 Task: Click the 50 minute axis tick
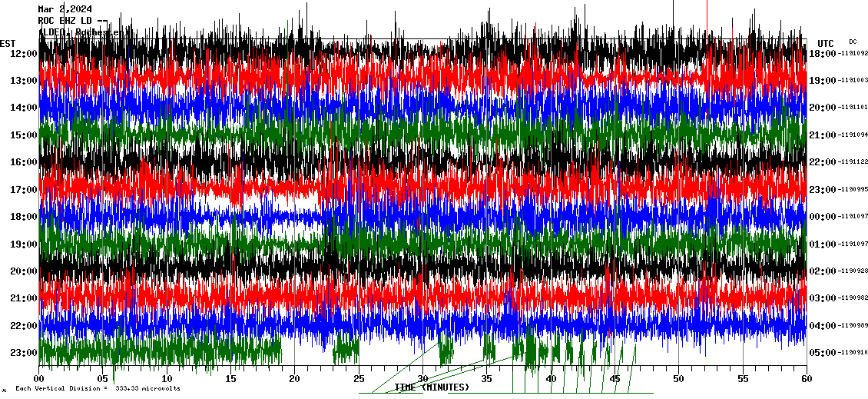(678, 379)
